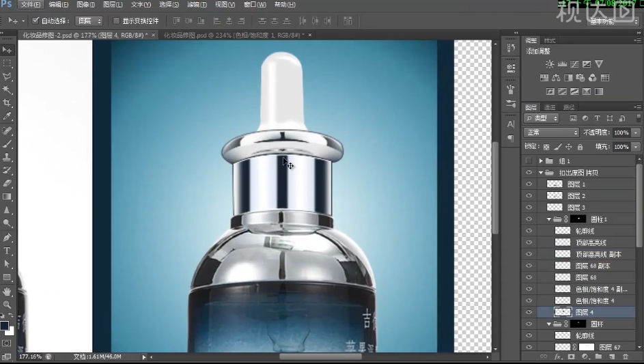Viewport: 644px width, 364px height.
Task: Add a Color Balance adjustment (scales icon)
Action: click(556, 78)
